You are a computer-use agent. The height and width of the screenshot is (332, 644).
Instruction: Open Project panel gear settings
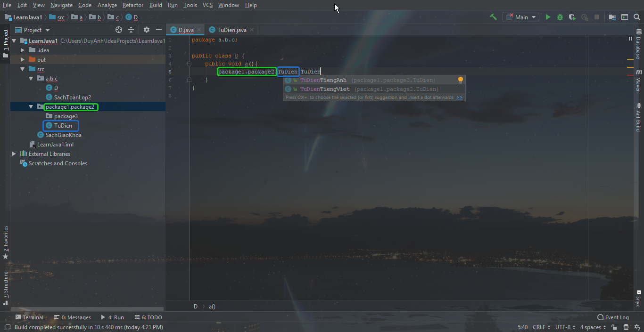[147, 30]
